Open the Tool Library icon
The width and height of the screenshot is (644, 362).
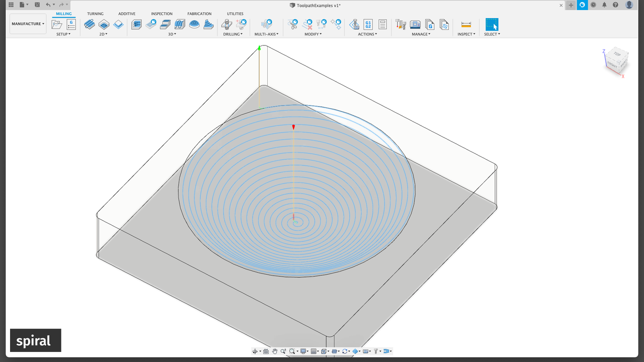400,25
